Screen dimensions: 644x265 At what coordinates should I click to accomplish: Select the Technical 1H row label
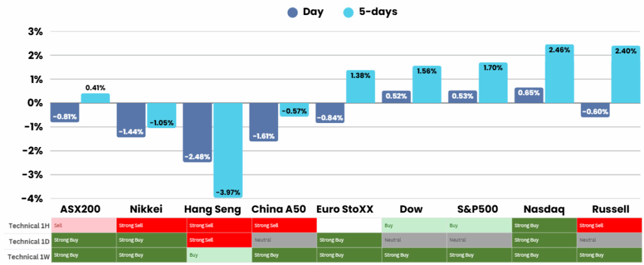(x=26, y=225)
